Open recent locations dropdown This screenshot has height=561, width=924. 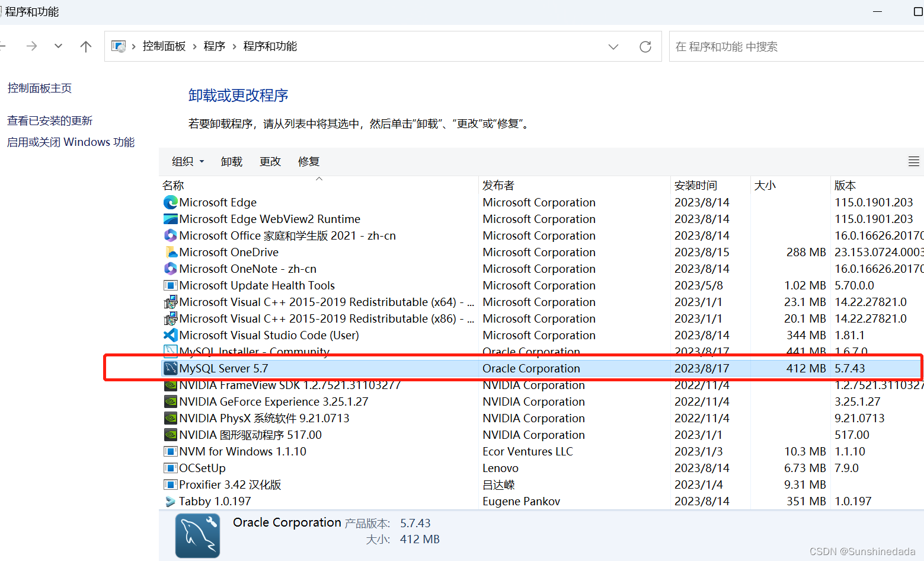click(58, 46)
